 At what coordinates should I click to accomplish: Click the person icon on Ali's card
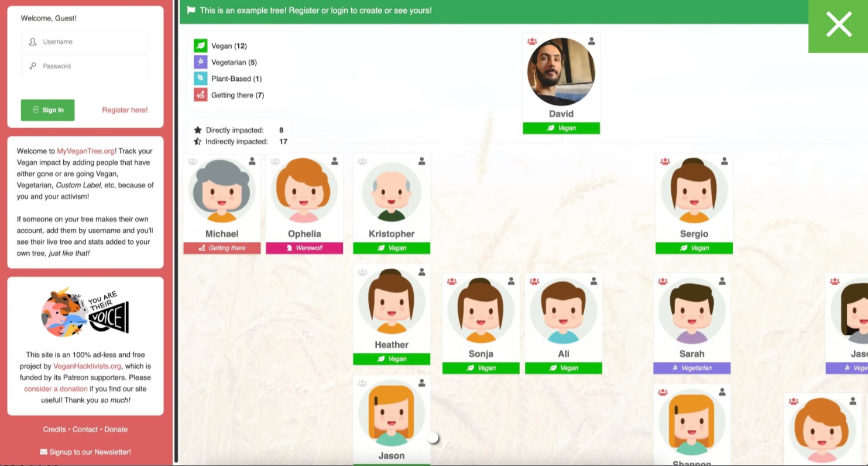coord(594,281)
